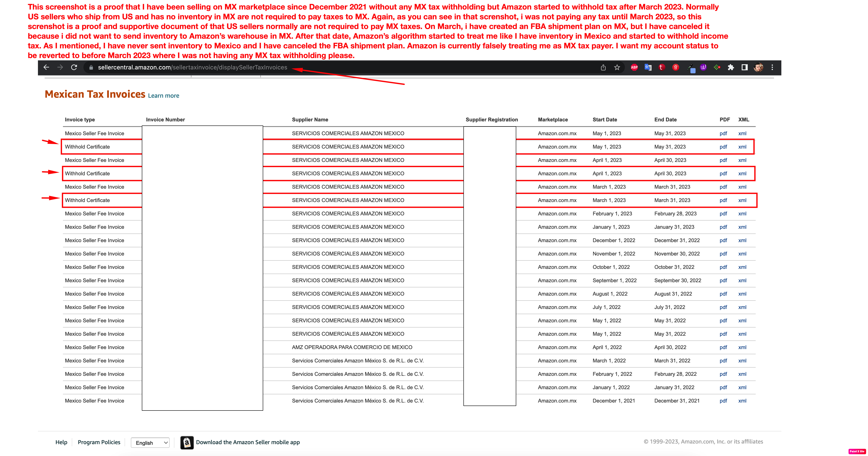
Task: Open pdf for February 1, 2022 invoice
Action: [723, 374]
